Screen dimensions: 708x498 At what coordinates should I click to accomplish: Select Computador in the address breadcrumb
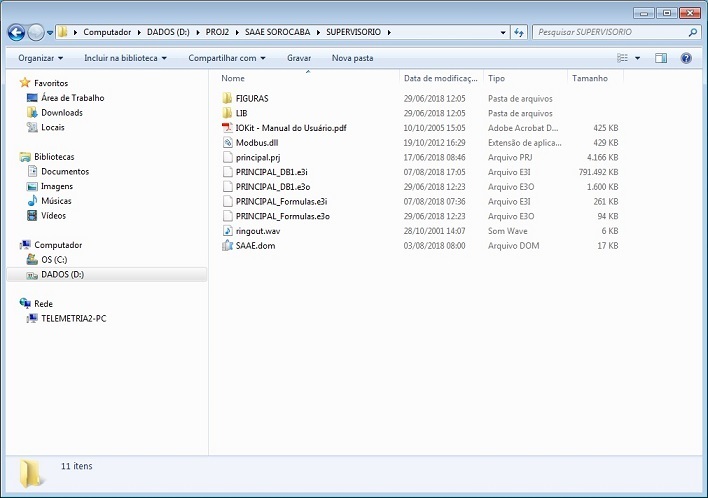107,32
